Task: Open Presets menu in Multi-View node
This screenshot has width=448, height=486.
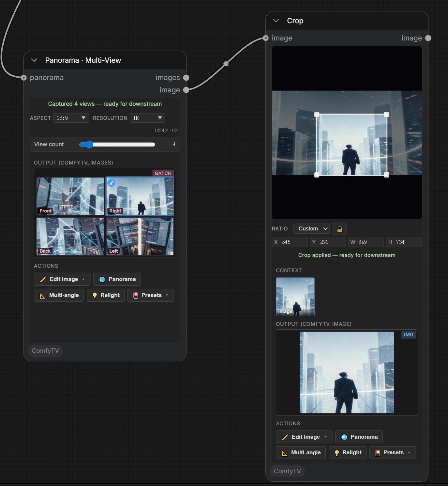Action: coord(151,295)
